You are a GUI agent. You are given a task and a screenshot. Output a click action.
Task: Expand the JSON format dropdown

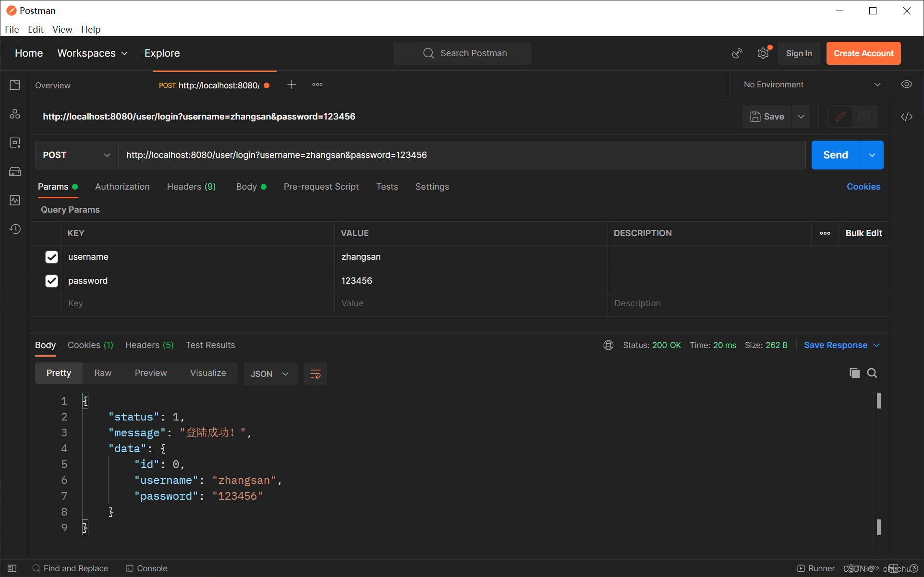pyautogui.click(x=270, y=374)
